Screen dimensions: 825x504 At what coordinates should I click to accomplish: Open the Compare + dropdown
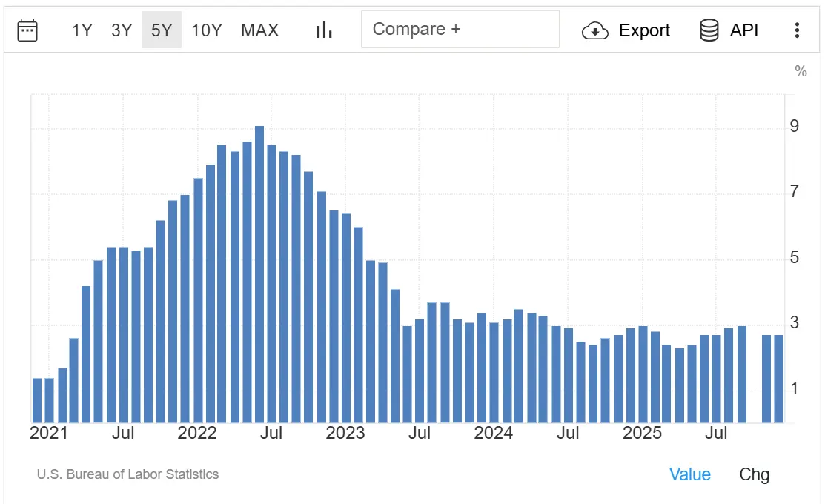pyautogui.click(x=460, y=29)
